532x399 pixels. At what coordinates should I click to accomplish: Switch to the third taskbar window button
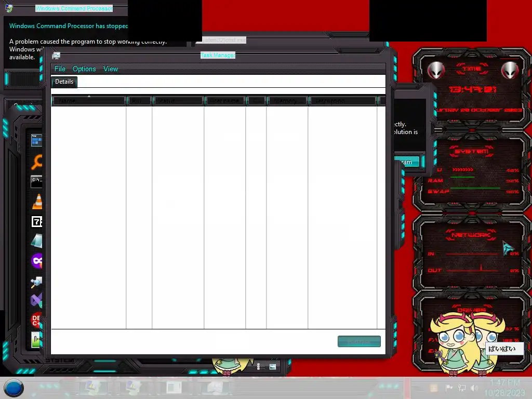pyautogui.click(x=174, y=387)
